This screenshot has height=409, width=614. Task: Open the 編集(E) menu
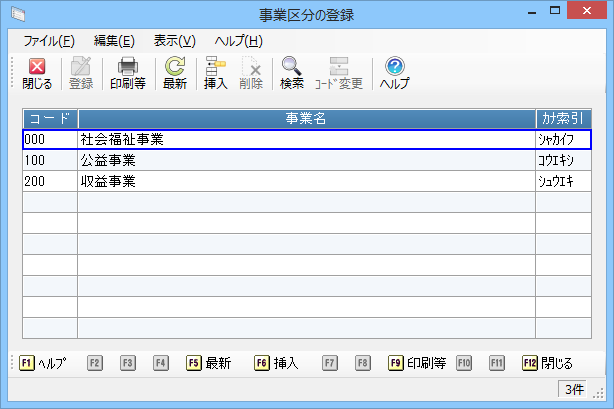pos(114,41)
